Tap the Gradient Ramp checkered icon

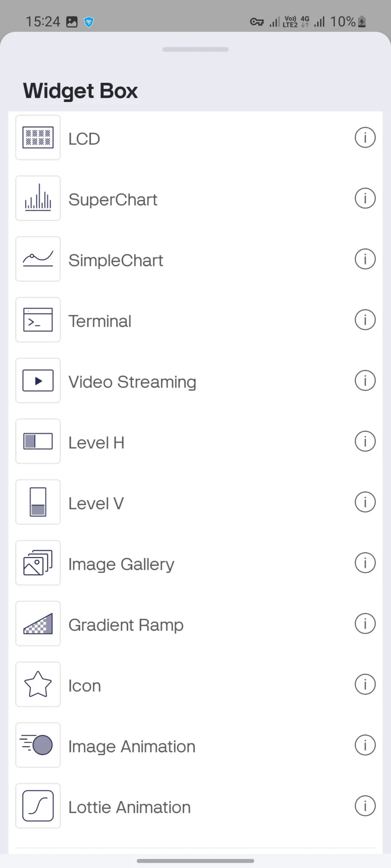point(38,624)
